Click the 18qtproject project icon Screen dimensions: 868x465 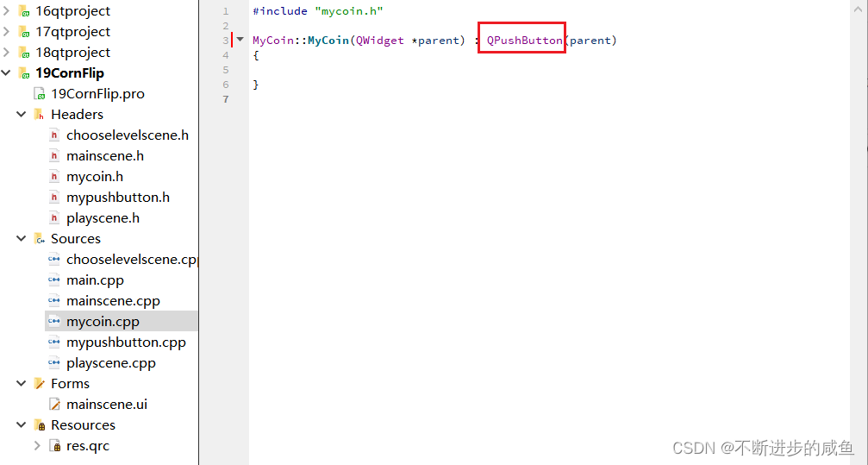click(x=24, y=53)
